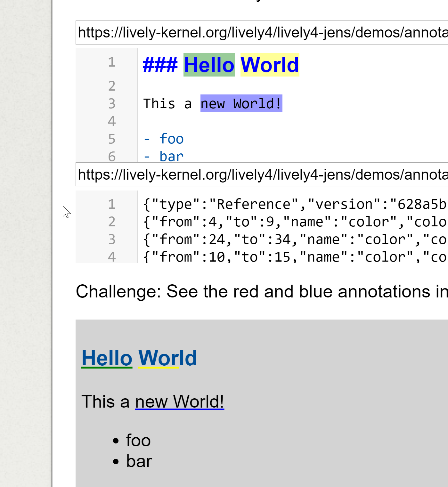Click line number 6 in markdown editor gutter
The image size is (448, 487).
(x=112, y=157)
